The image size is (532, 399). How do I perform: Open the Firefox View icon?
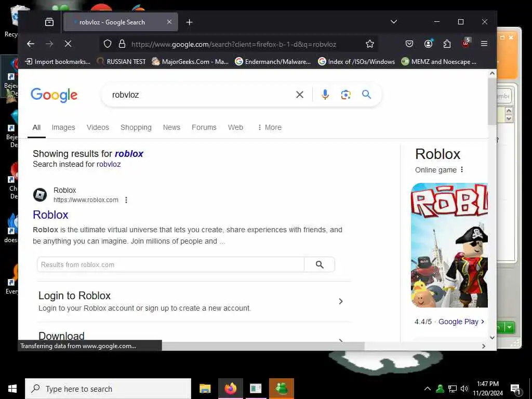point(49,22)
